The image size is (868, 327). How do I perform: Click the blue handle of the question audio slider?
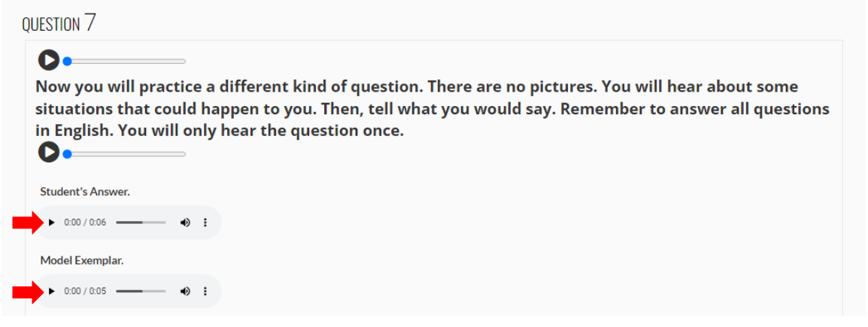point(67,154)
